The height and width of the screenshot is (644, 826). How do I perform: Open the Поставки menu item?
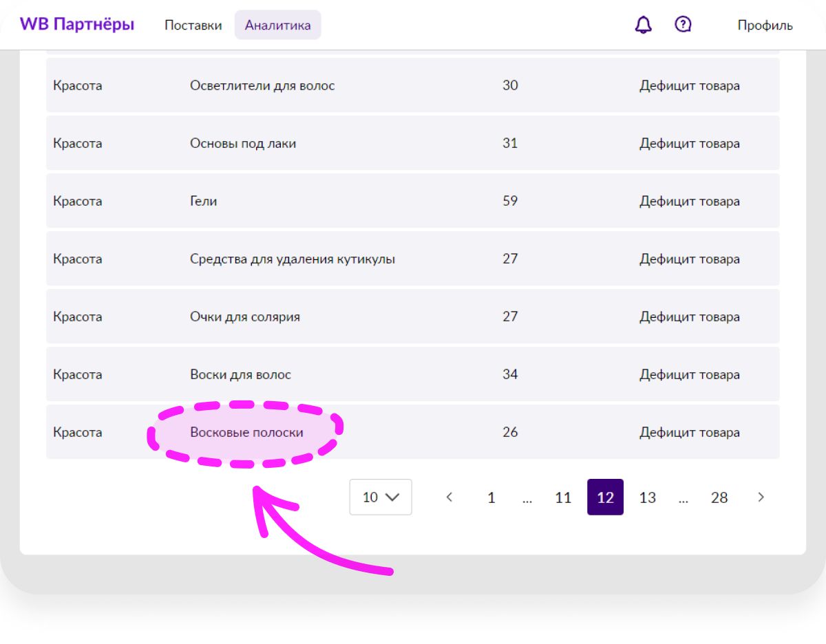click(x=193, y=25)
